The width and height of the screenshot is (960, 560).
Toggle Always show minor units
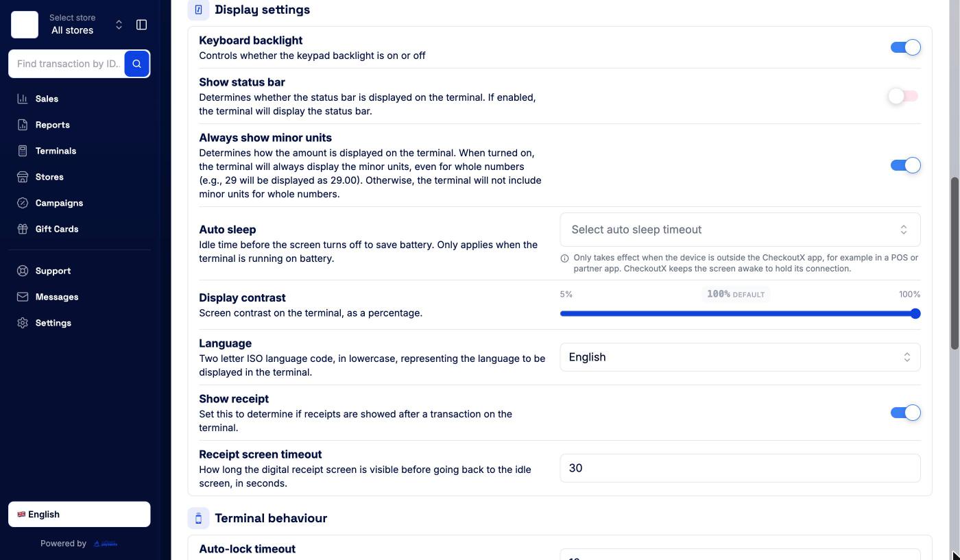click(x=905, y=165)
